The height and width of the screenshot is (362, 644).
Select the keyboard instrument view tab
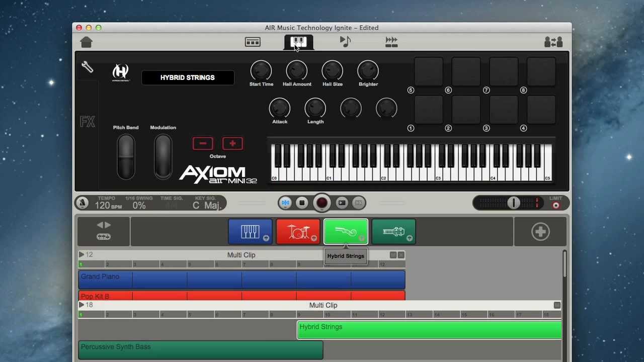tap(298, 42)
